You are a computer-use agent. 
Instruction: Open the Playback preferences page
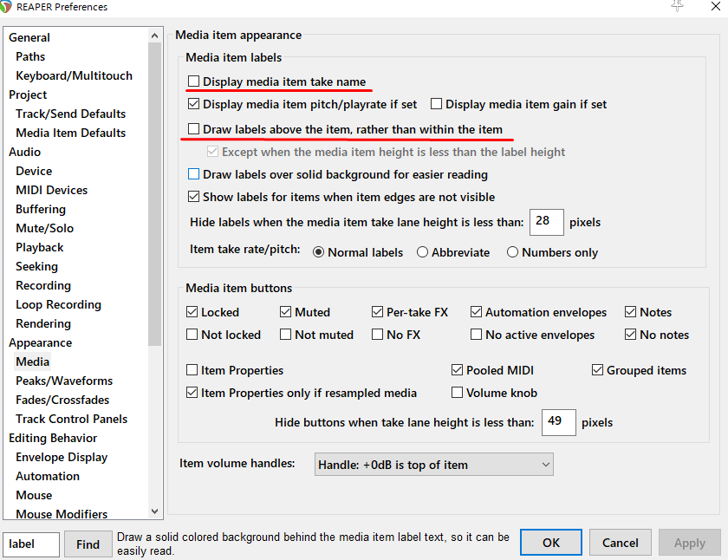pyautogui.click(x=40, y=246)
